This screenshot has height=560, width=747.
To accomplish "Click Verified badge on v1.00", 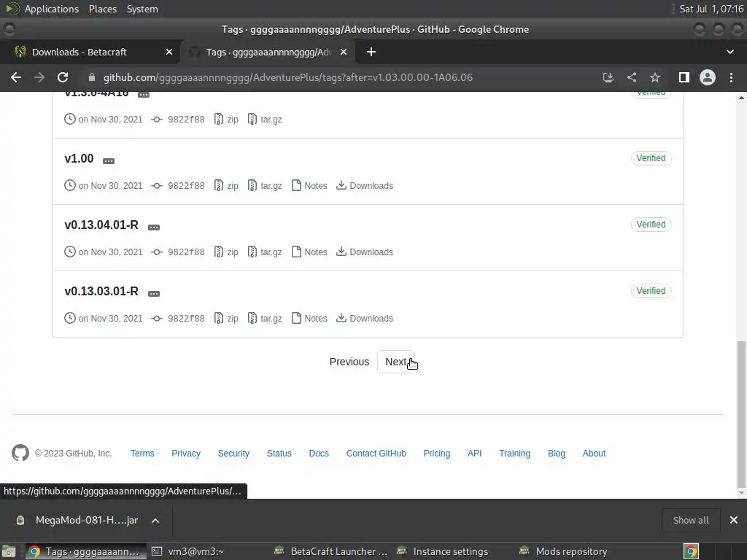I will (651, 158).
